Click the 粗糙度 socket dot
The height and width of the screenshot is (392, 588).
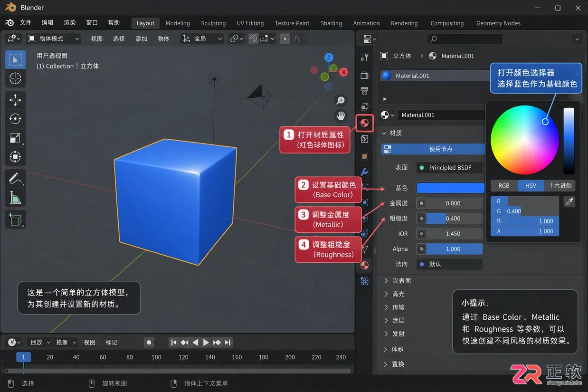click(421, 219)
